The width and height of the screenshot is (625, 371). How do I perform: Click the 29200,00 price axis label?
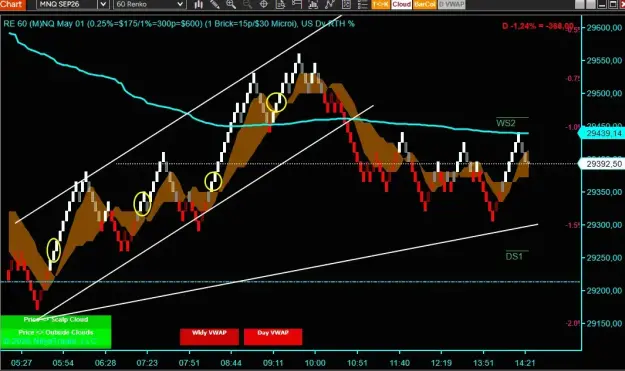coord(604,291)
